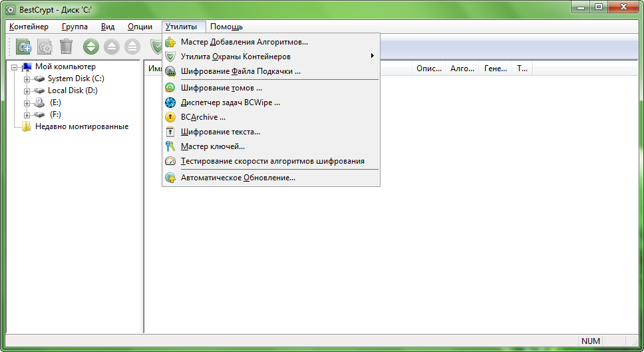Click the keys icon beside Мастер ключей
The image size is (644, 352).
pos(170,146)
